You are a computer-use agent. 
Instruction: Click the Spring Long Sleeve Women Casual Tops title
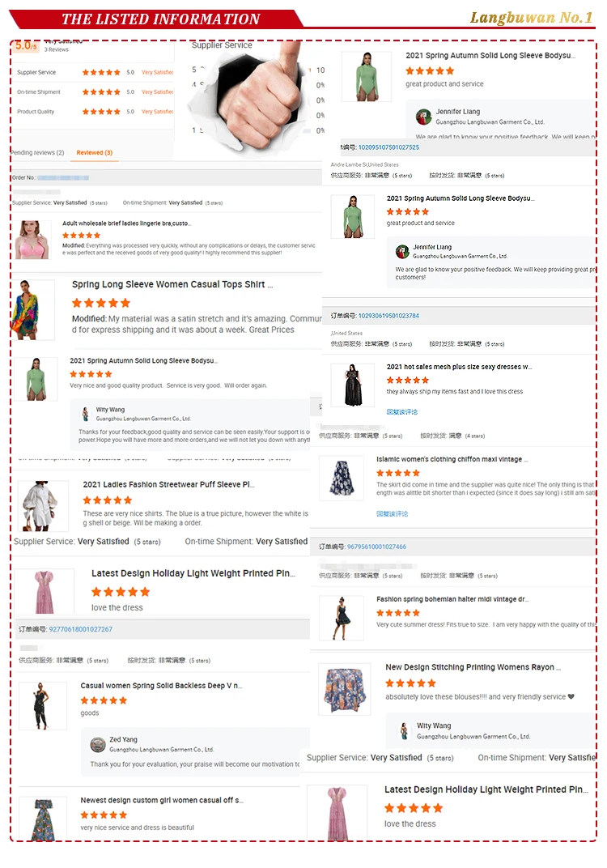coord(172,284)
